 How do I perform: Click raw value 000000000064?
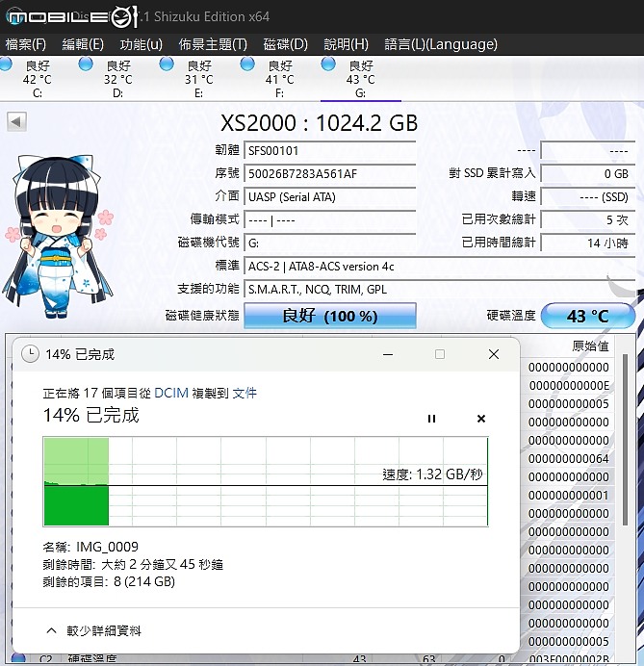[569, 459]
